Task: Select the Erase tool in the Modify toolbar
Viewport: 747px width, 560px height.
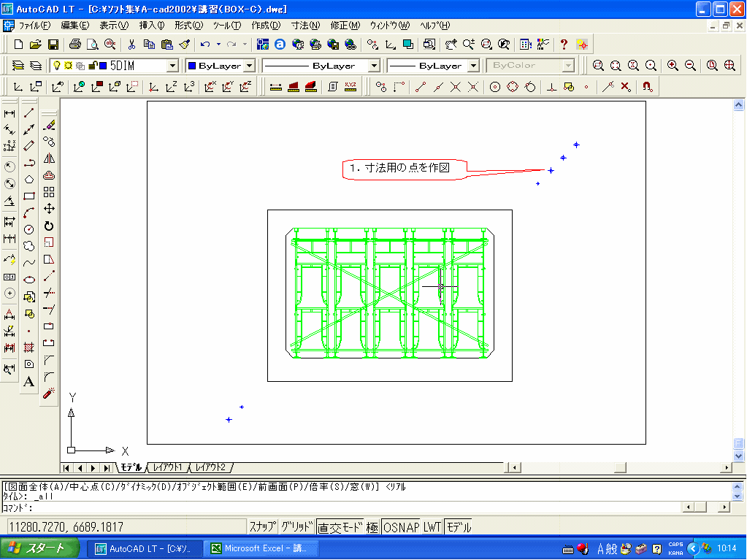Action: [x=49, y=126]
